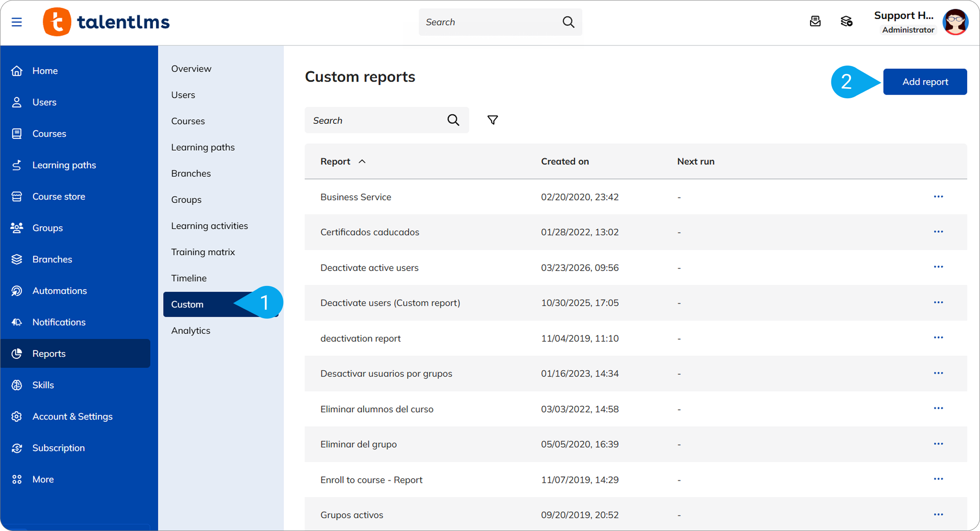Click the Skills brain icon

coord(17,385)
